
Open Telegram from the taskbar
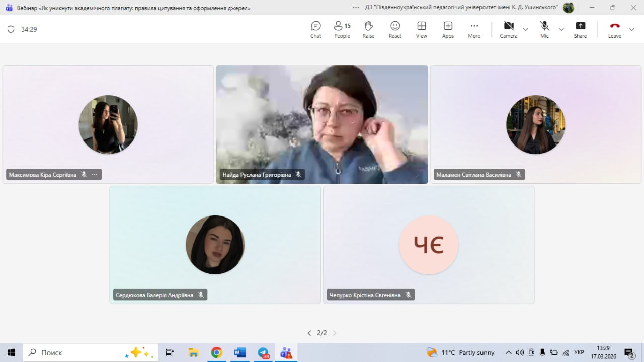263,352
